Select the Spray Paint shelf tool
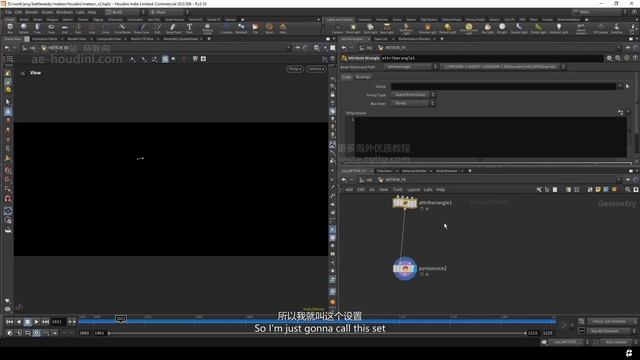 coord(173,28)
